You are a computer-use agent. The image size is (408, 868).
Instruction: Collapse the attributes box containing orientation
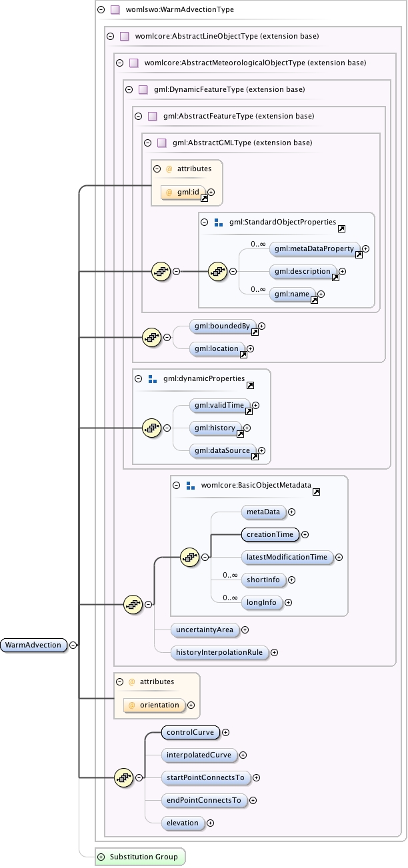coord(119,681)
